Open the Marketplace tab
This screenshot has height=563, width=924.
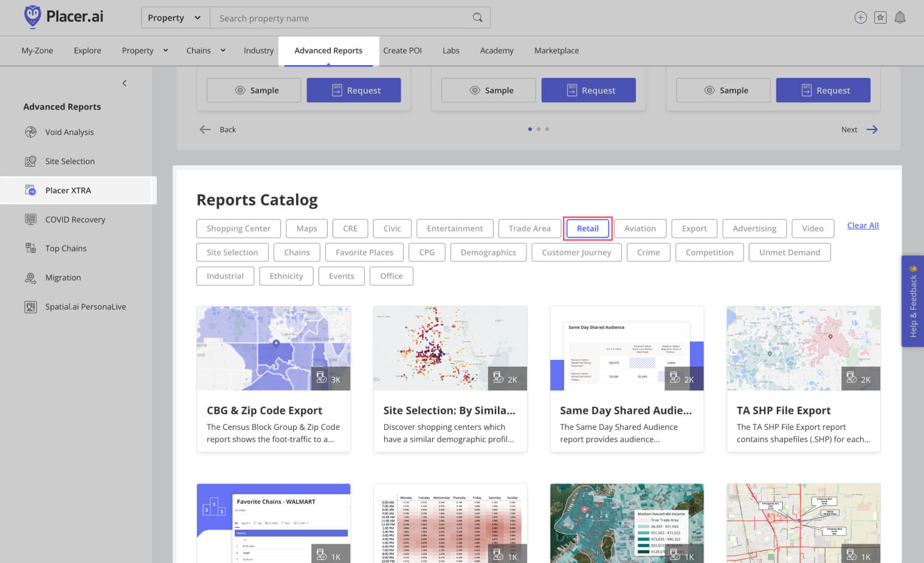click(x=556, y=50)
